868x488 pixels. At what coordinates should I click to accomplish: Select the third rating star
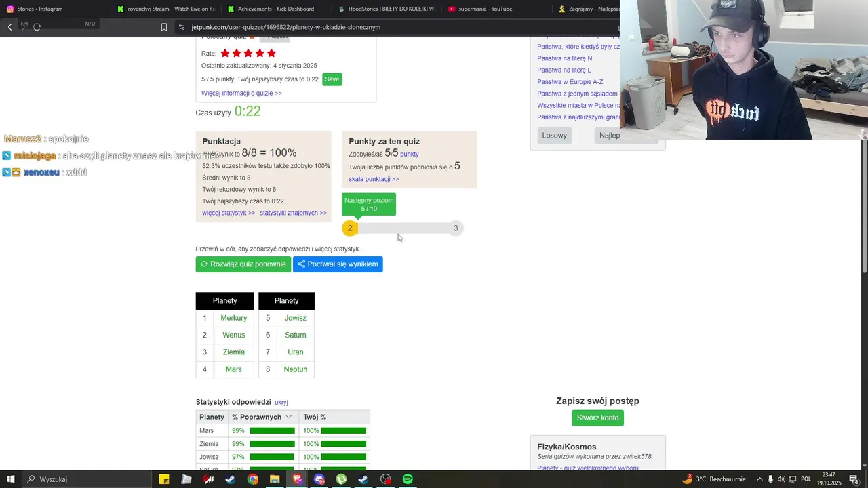(x=248, y=53)
